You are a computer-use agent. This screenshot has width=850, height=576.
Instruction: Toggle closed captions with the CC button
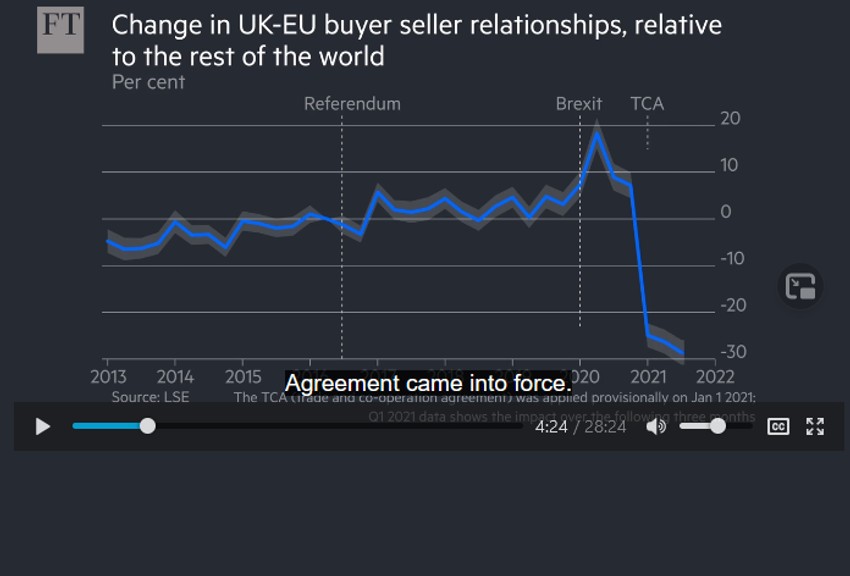(x=778, y=427)
